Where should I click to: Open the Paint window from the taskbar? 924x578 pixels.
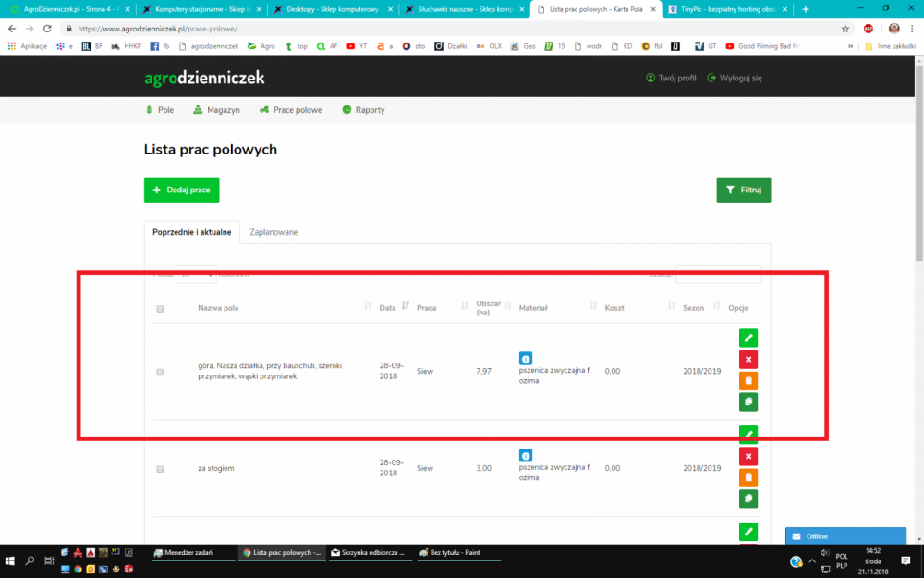[x=455, y=553]
